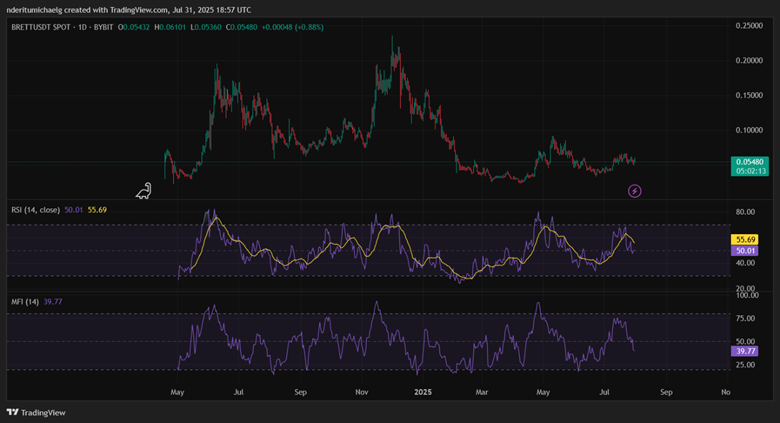Click the 05:02:13 candle countdown timer

pos(748,171)
